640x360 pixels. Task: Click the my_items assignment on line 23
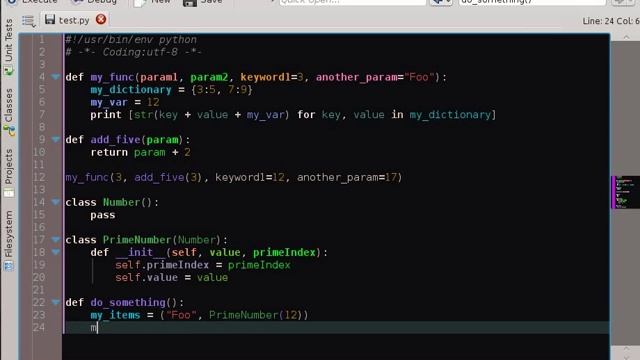[x=199, y=315]
